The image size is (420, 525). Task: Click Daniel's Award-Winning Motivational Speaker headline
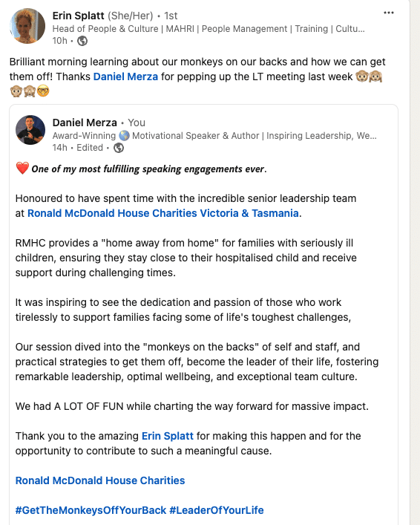(x=214, y=136)
